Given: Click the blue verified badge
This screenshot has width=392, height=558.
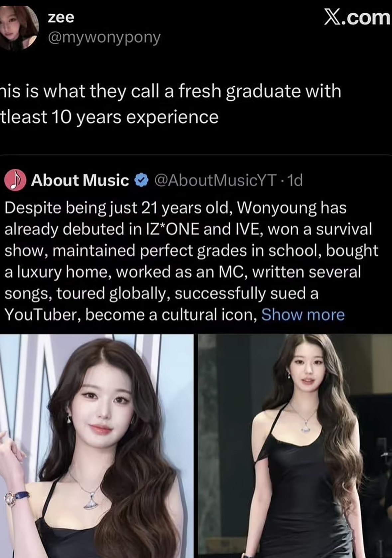Looking at the screenshot, I should tap(141, 180).
